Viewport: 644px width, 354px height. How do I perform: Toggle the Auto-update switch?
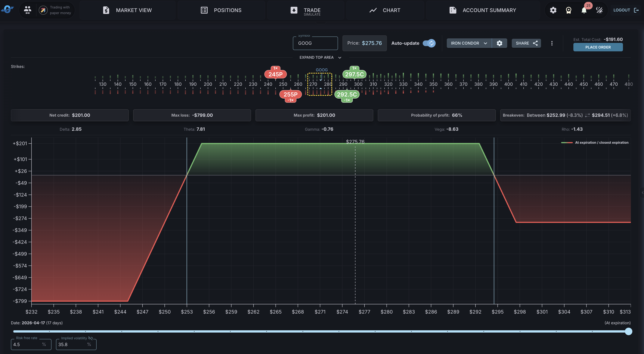(x=429, y=43)
